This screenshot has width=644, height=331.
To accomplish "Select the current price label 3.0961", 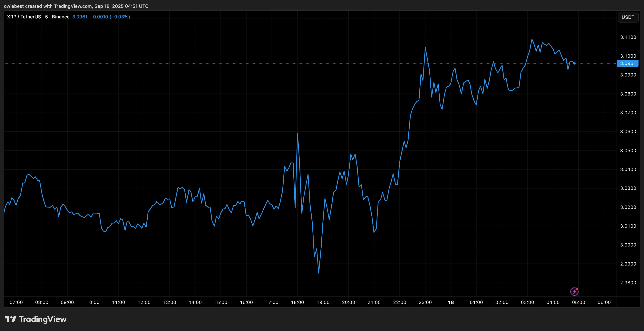I will point(628,63).
